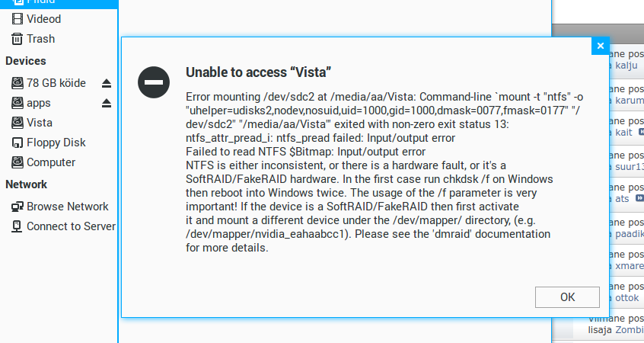
Task: Mount the Vista drive in sidebar
Action: [x=39, y=123]
